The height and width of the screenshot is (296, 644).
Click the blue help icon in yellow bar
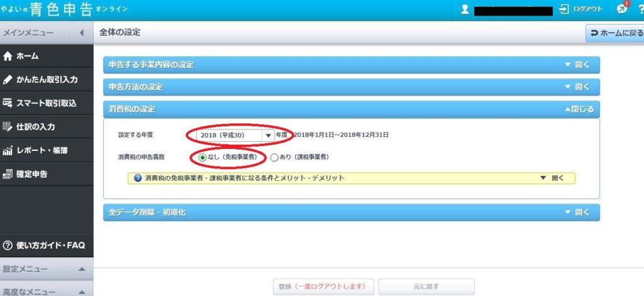(x=138, y=178)
